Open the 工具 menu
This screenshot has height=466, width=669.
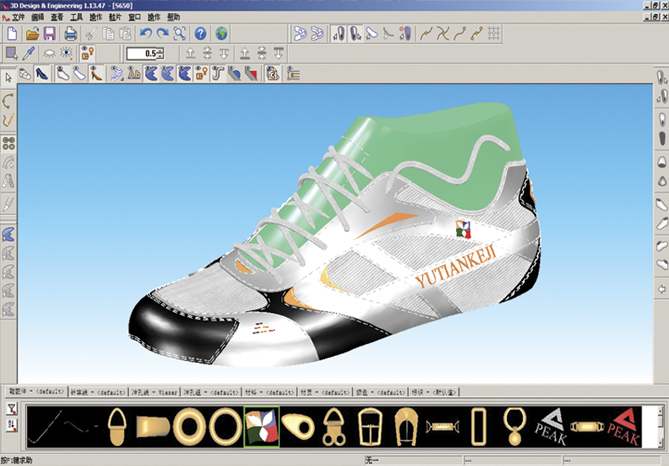(x=76, y=17)
